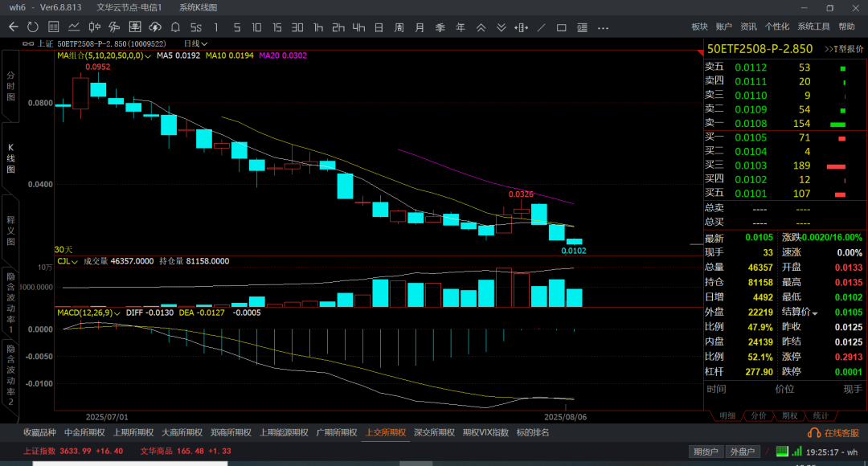Open the 隐含波动率2 side tab
The width and height of the screenshot is (868, 466).
(x=10, y=375)
